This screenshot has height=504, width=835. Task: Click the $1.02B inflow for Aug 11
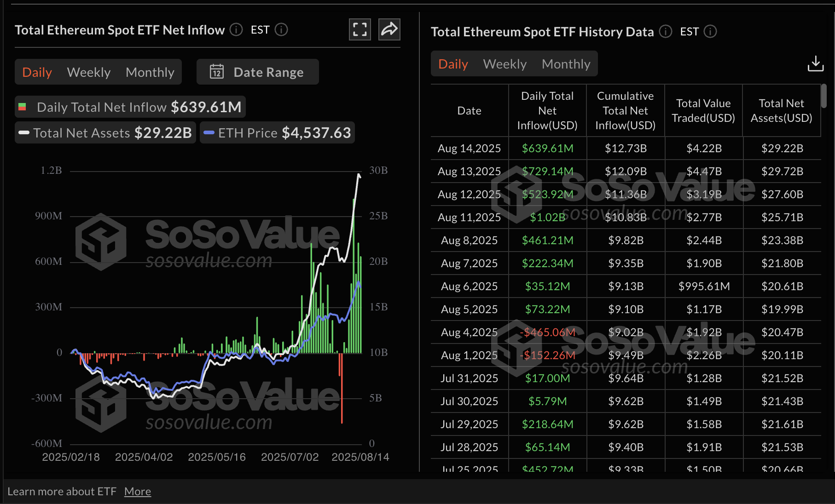coord(548,218)
